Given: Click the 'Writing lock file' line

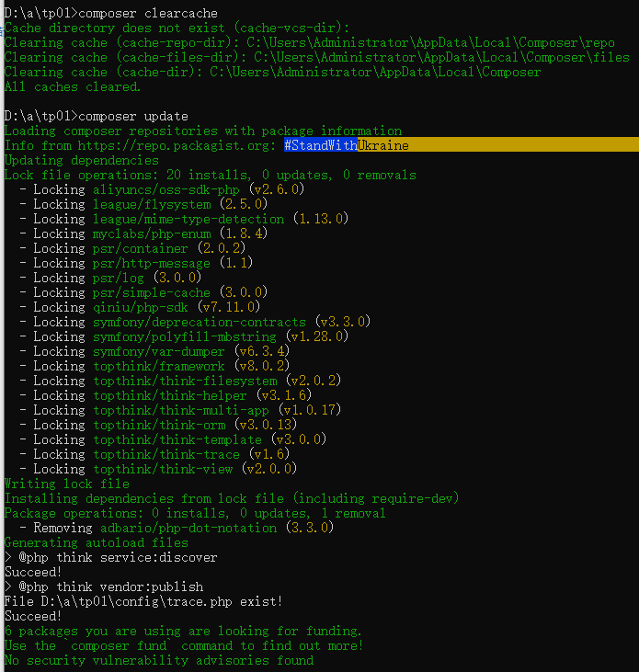Looking at the screenshot, I should (x=66, y=484).
